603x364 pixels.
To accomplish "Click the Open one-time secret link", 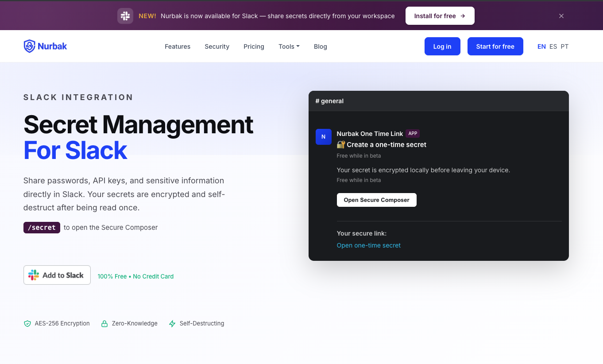I will pos(368,245).
